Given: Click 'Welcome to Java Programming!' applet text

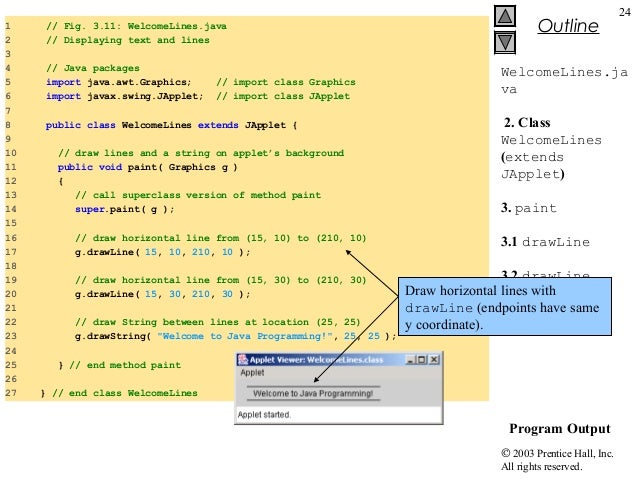Looking at the screenshot, I should tap(313, 394).
